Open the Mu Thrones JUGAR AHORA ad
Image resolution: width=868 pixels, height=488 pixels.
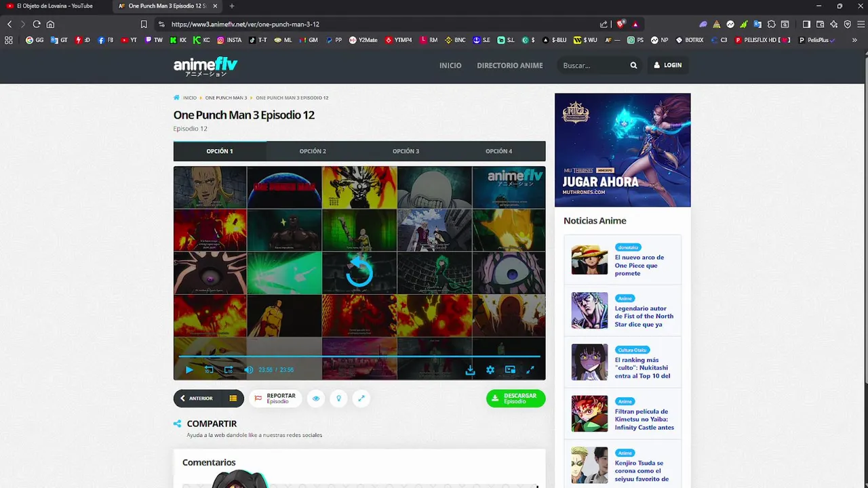(623, 150)
